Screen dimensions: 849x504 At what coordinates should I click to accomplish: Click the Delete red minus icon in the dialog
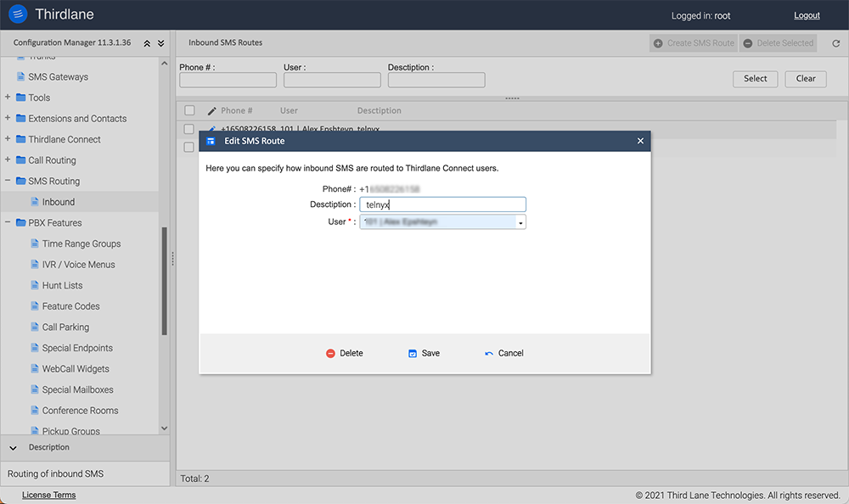tap(331, 353)
